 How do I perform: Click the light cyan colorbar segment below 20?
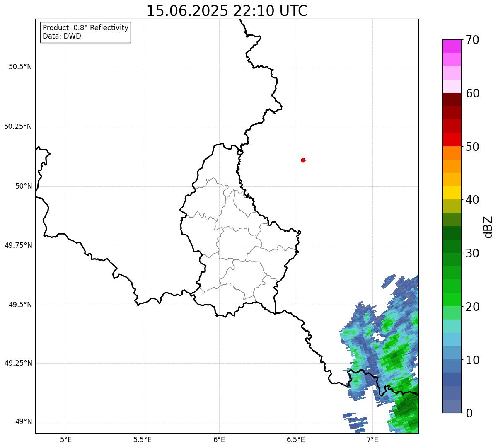pyautogui.click(x=452, y=326)
